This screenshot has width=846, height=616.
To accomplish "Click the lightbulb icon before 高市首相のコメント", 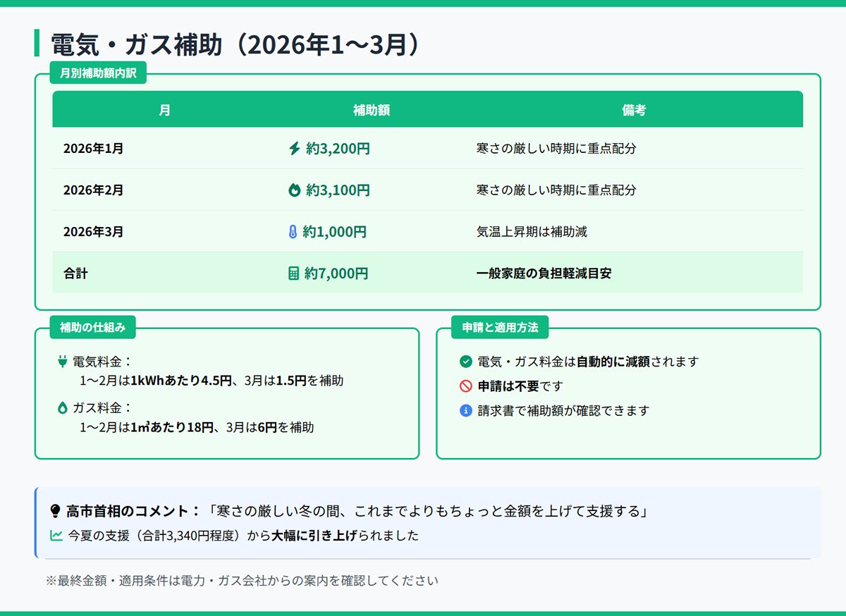I will tap(55, 512).
